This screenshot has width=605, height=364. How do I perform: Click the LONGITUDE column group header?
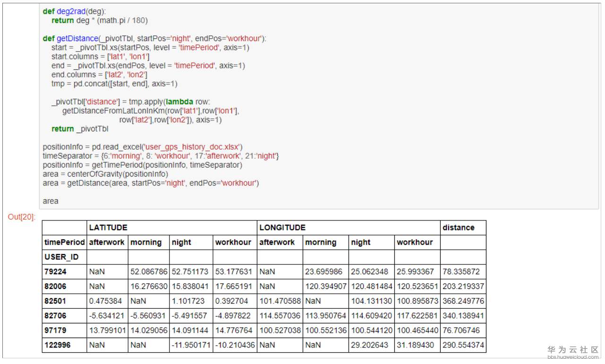pos(282,228)
